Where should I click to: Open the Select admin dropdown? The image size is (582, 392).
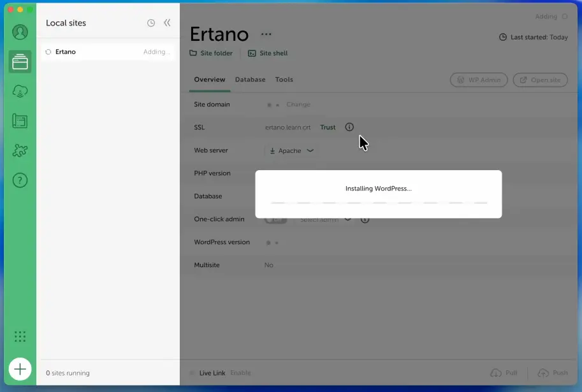pyautogui.click(x=325, y=220)
